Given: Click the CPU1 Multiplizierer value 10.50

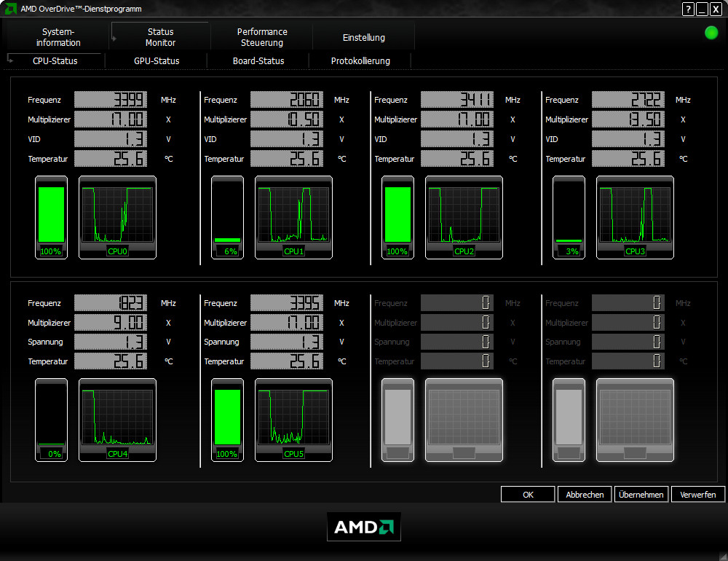Looking at the screenshot, I should click(286, 119).
